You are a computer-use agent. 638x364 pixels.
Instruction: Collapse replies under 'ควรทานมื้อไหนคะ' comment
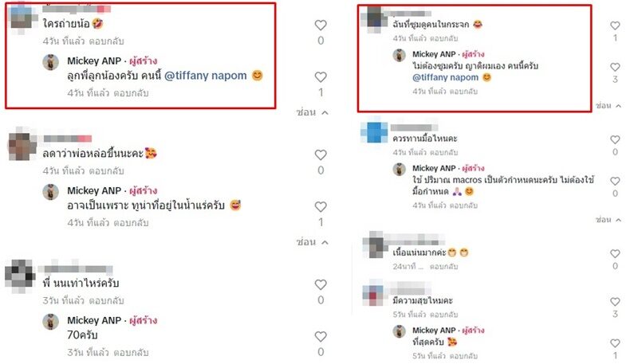click(x=608, y=220)
